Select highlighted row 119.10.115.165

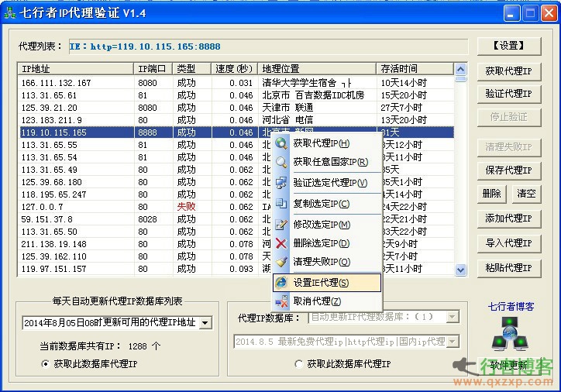point(236,132)
